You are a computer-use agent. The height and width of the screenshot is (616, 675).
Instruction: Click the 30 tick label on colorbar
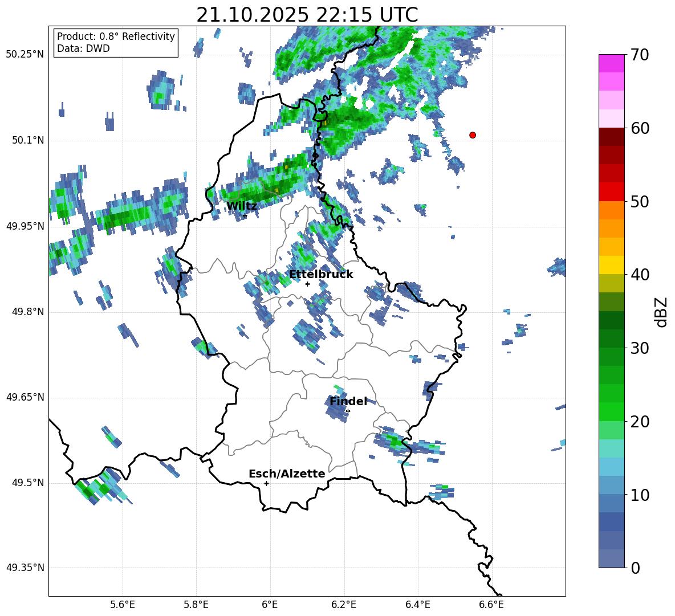[640, 348]
